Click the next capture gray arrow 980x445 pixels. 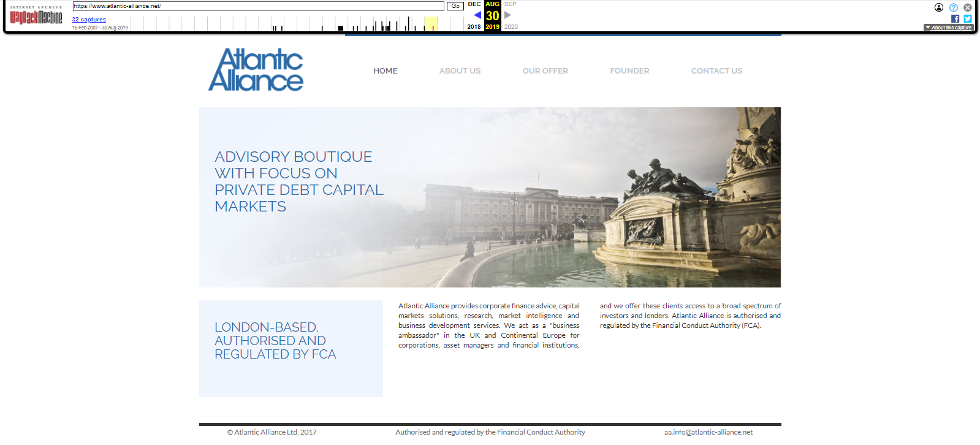point(507,15)
